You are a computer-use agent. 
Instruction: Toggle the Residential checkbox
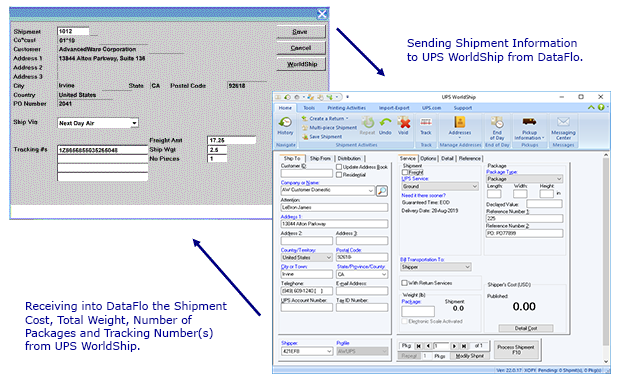(x=339, y=175)
